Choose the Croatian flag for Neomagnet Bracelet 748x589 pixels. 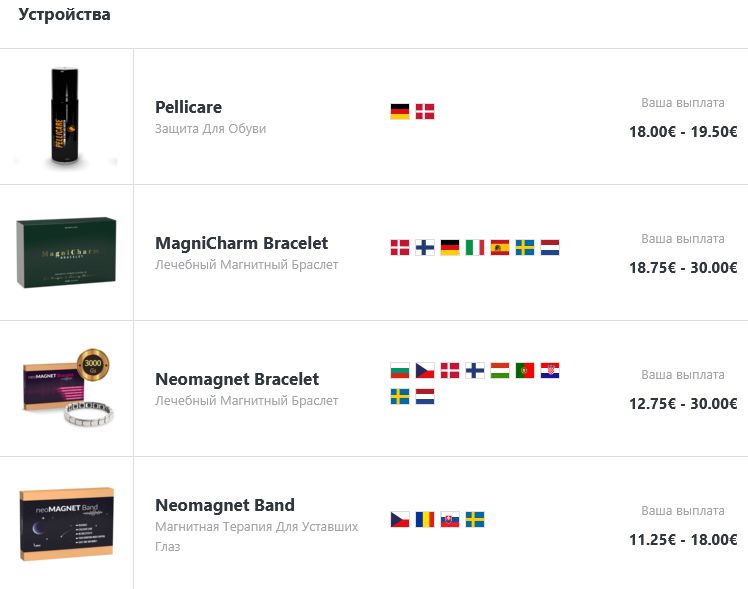coord(550,371)
